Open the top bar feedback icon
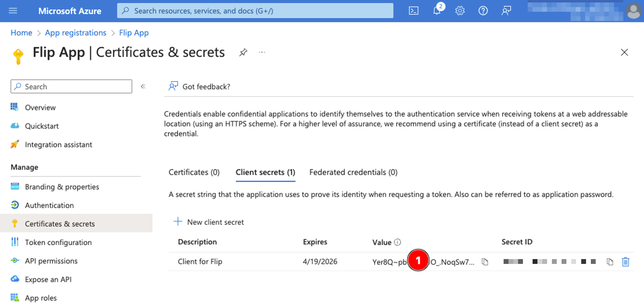The height and width of the screenshot is (308, 644). [506, 11]
